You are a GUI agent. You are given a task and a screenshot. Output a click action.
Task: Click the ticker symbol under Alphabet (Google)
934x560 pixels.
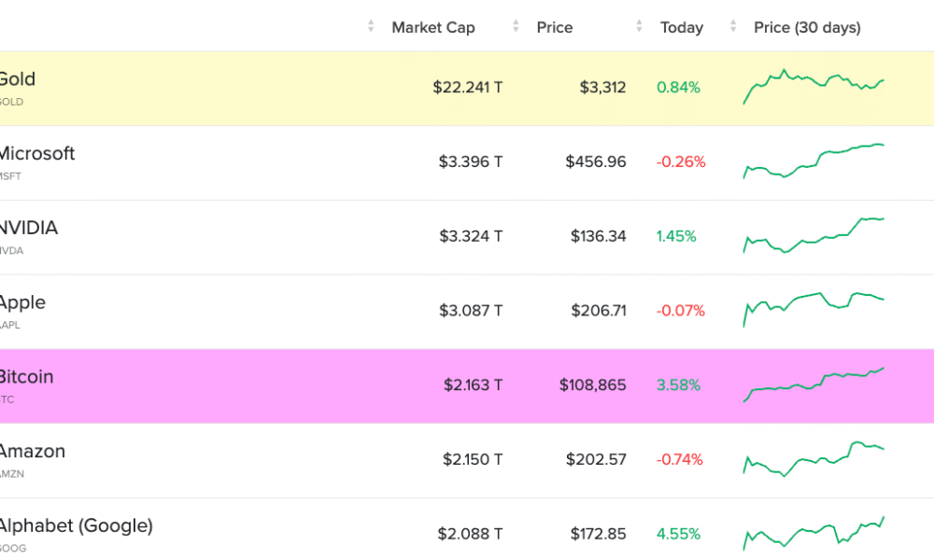[13, 548]
